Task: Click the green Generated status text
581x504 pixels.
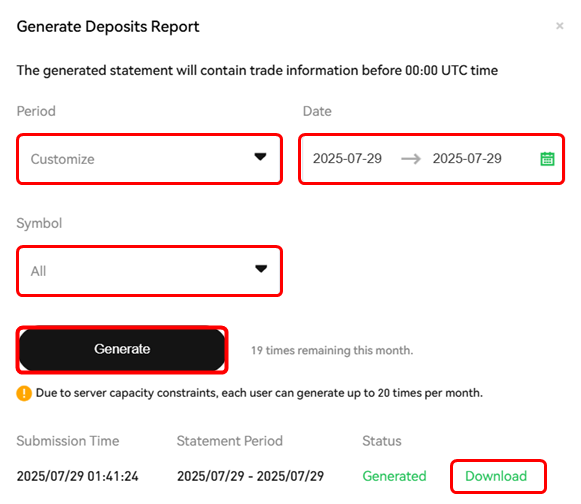Action: pyautogui.click(x=394, y=476)
